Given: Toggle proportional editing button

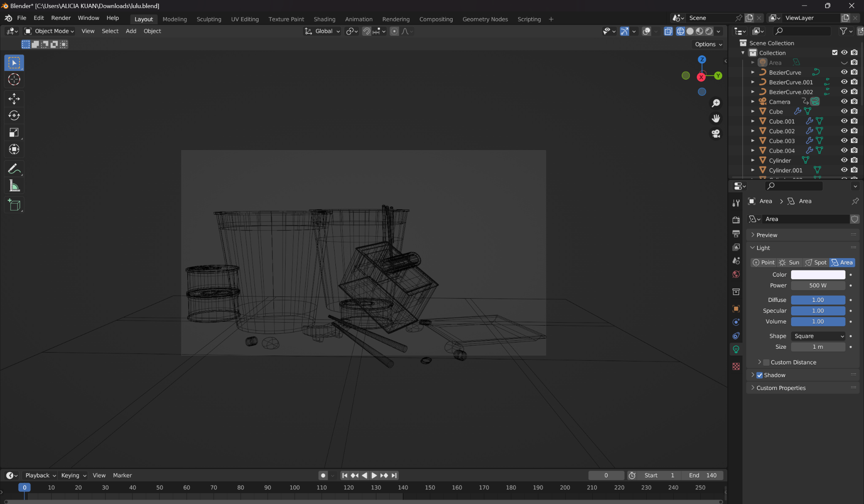Looking at the screenshot, I should tap(394, 31).
